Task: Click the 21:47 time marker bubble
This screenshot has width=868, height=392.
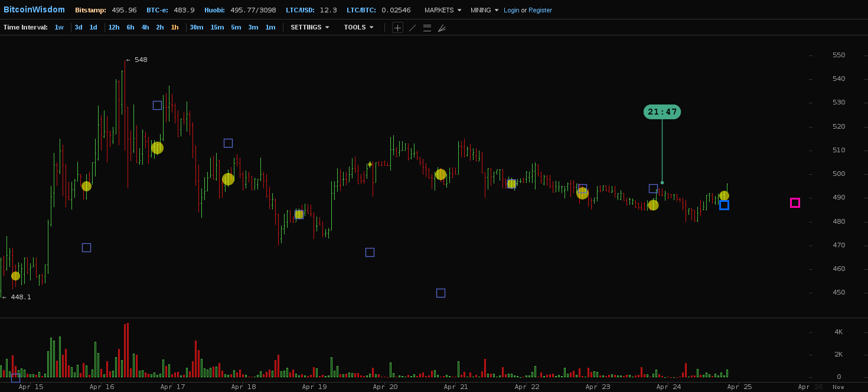Action: pos(662,112)
